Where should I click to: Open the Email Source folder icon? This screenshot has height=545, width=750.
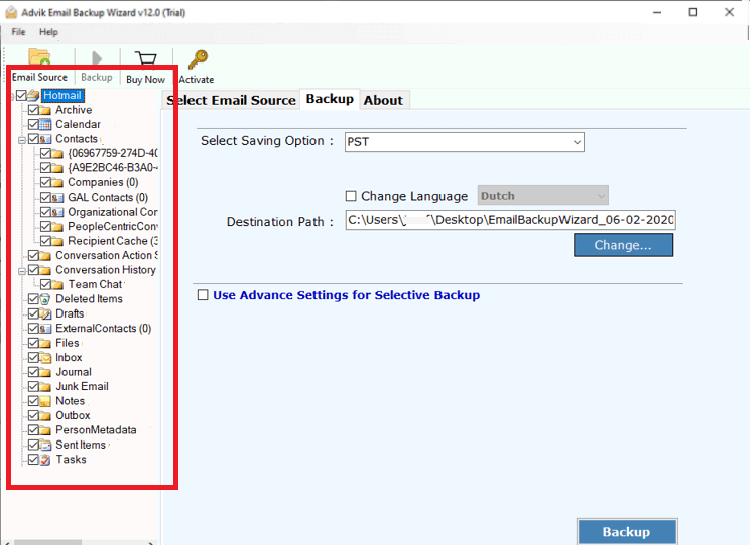click(x=39, y=57)
